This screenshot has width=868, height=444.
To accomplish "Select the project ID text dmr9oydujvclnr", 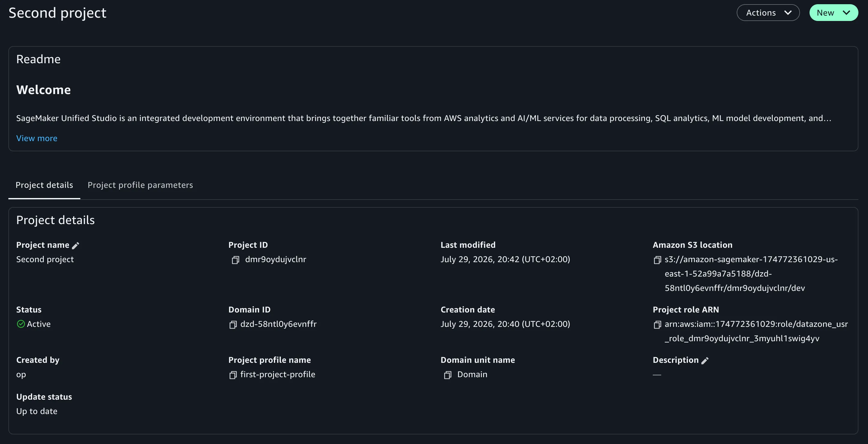I will click(276, 259).
